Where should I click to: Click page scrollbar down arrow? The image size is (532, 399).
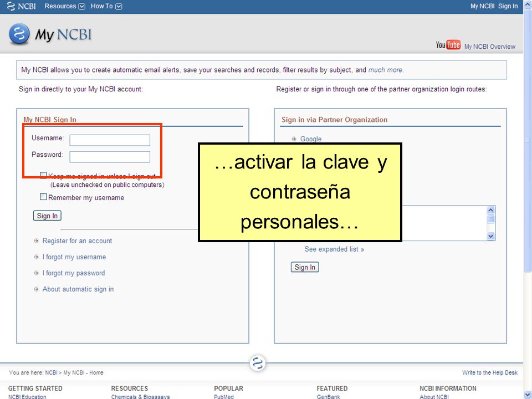(528, 395)
